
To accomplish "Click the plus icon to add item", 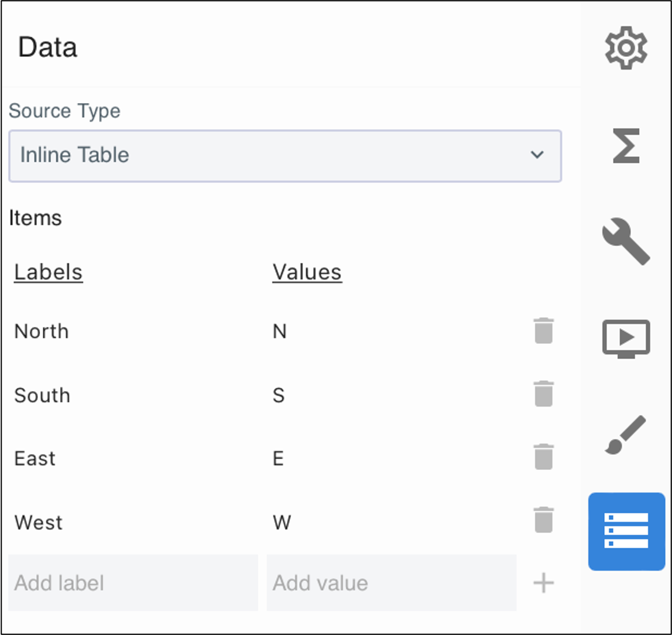I will pyautogui.click(x=543, y=583).
